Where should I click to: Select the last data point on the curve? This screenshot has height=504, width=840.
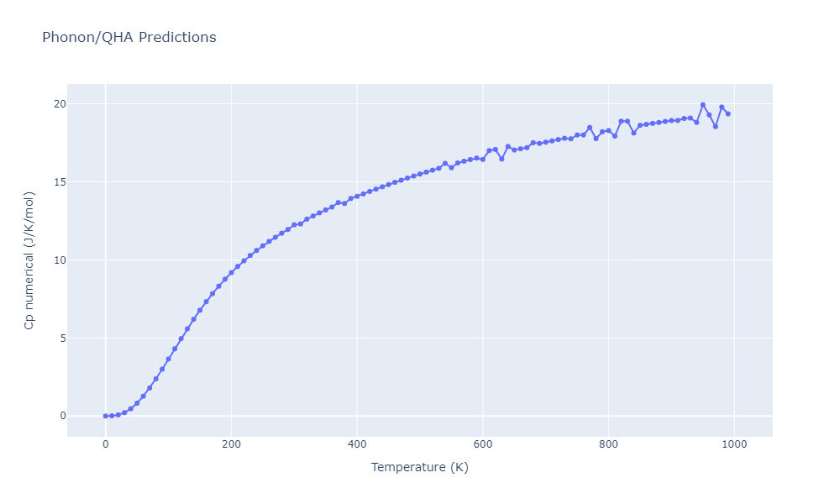point(727,113)
